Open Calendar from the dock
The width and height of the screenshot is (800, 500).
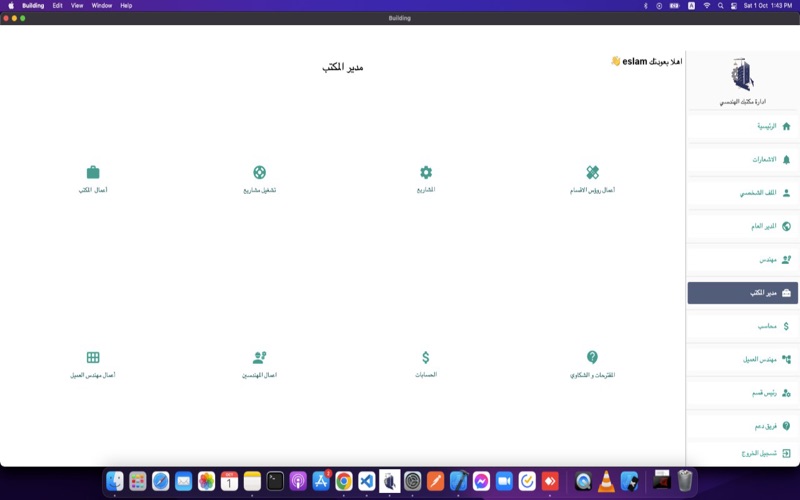pos(230,481)
